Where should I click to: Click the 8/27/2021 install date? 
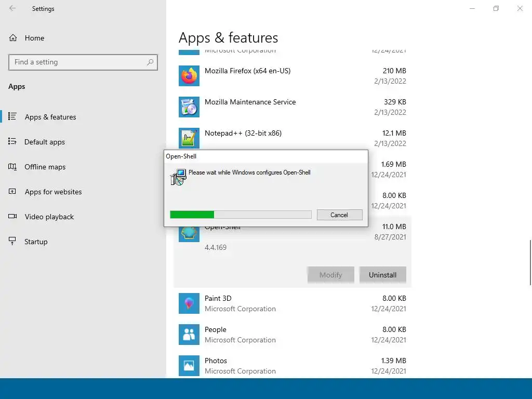click(x=390, y=237)
